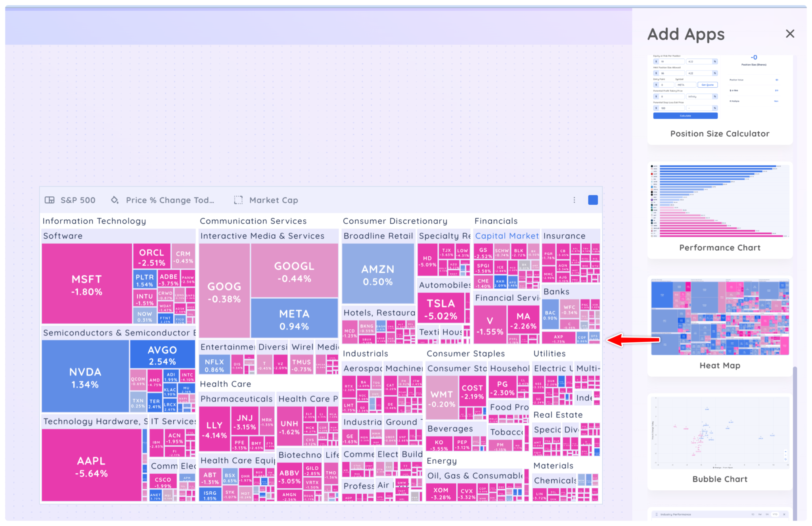Open the Price % Change Today metric dropdown
The height and width of the screenshot is (526, 812).
(169, 200)
